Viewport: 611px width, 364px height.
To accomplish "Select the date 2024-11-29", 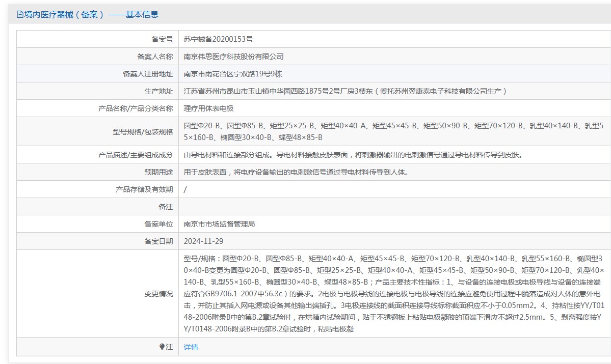I will coord(203,241).
